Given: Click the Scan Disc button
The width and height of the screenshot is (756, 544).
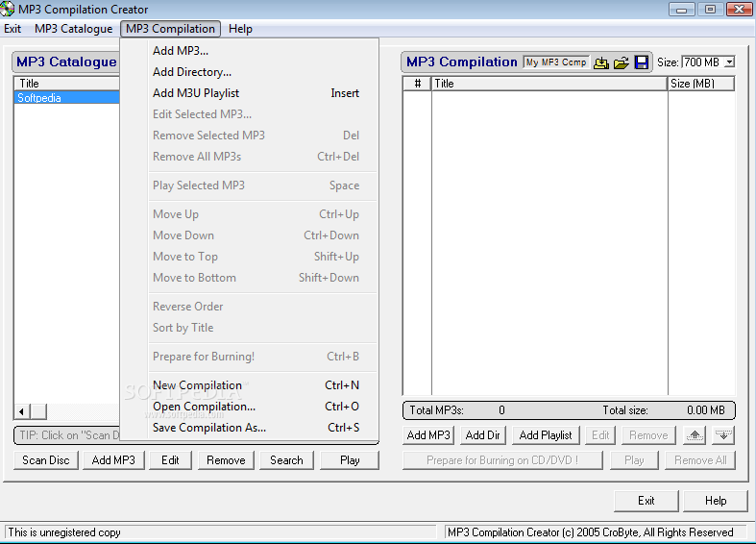Looking at the screenshot, I should click(46, 460).
